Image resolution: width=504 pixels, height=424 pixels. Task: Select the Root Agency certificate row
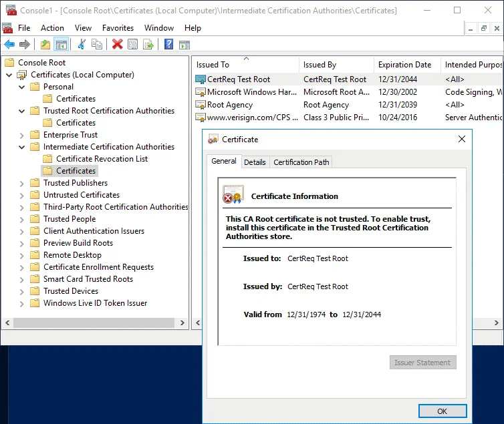tap(230, 105)
